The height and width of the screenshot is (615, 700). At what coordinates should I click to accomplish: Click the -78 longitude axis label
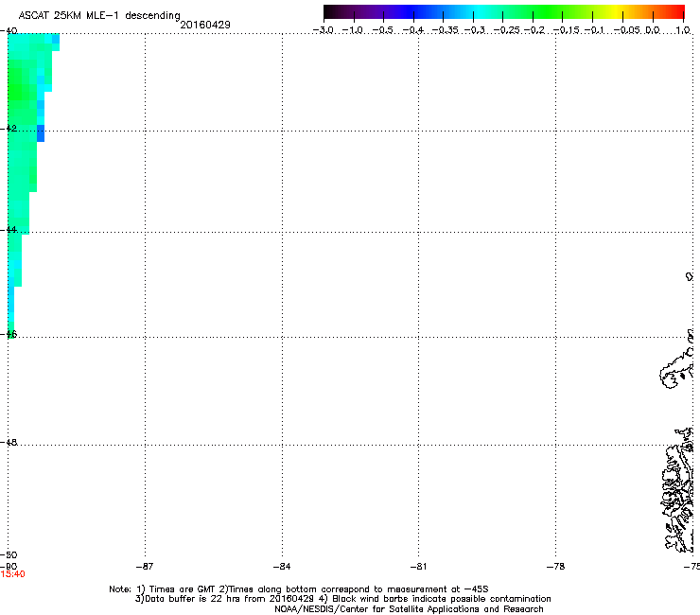click(555, 567)
